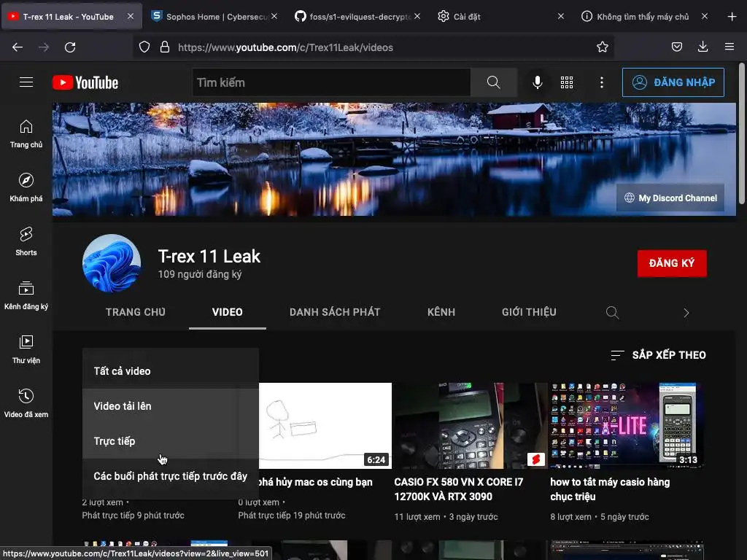Image resolution: width=747 pixels, height=560 pixels.
Task: Click the Tìm kiếm search field
Action: 332,82
